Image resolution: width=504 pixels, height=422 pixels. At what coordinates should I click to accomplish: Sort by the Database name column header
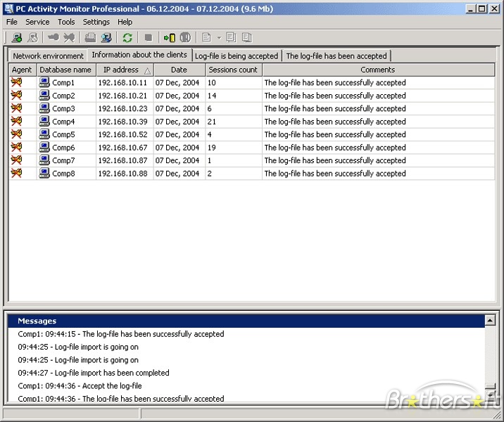[x=65, y=70]
